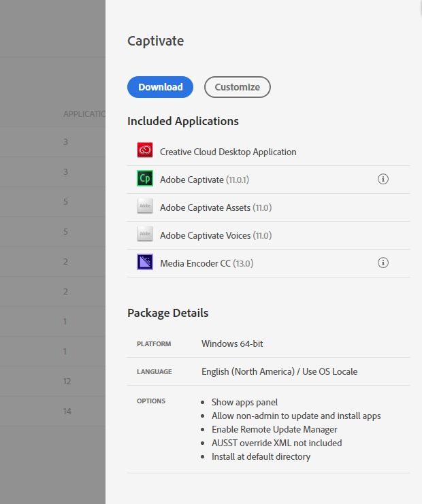Open info icon for Adobe Captivate

pos(383,180)
